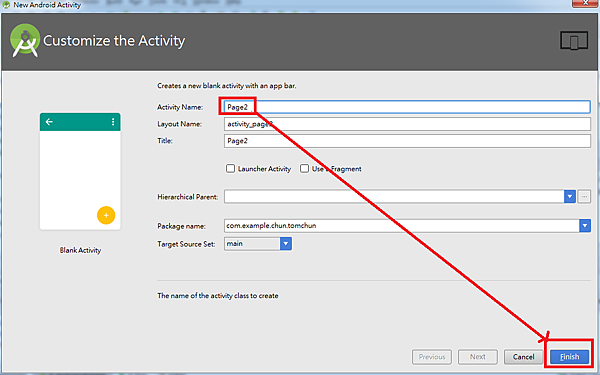
Task: Open the Hierarchical Parent browse ellipsis button
Action: pyautogui.click(x=584, y=197)
